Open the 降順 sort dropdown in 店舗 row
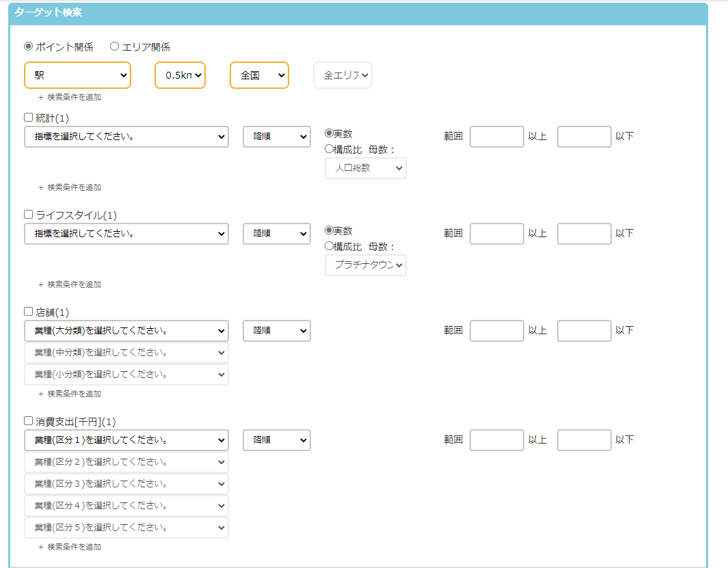The image size is (728, 568). click(x=276, y=331)
